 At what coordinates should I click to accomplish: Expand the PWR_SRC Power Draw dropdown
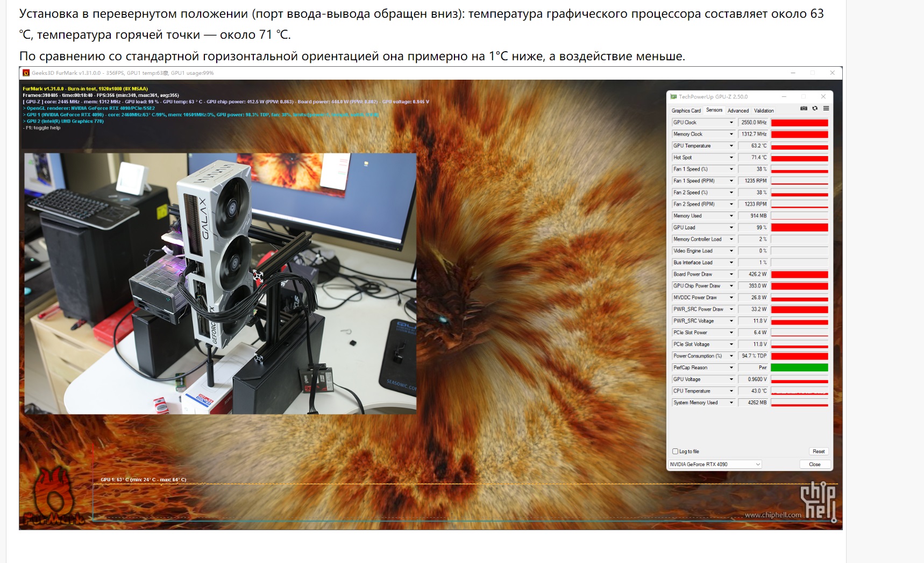[731, 309]
